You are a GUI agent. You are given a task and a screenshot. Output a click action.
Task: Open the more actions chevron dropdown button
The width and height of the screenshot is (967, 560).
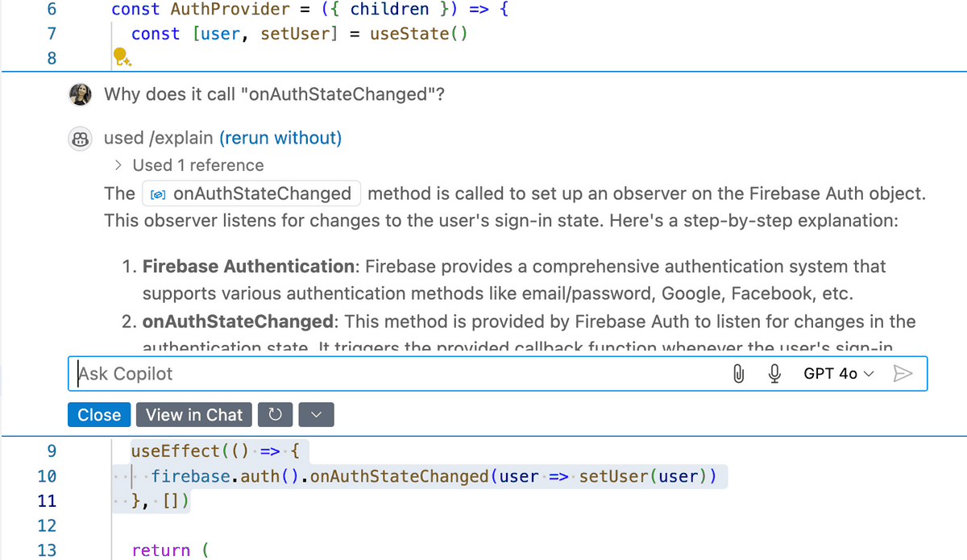[x=316, y=415]
